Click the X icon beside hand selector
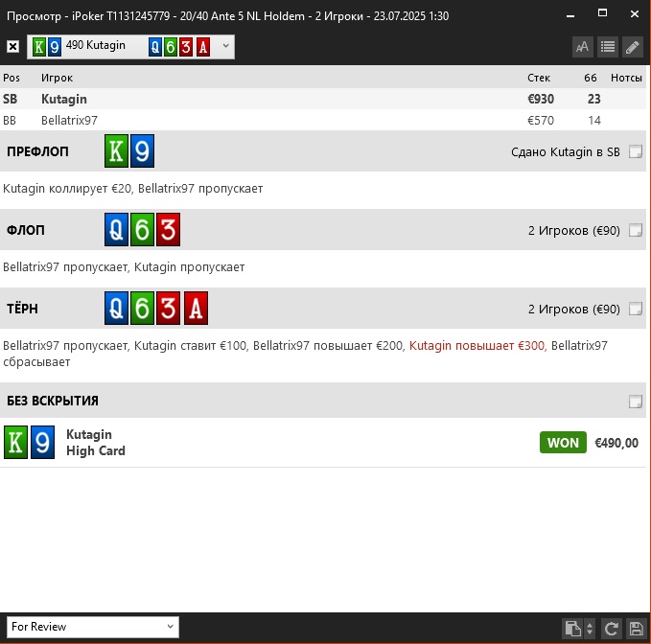Screen dimensions: 651x644 pyautogui.click(x=12, y=46)
